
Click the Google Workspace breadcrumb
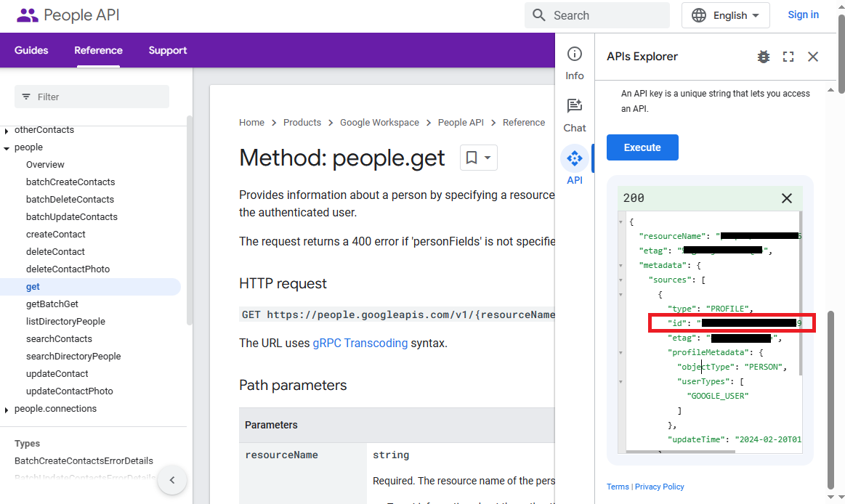click(379, 123)
